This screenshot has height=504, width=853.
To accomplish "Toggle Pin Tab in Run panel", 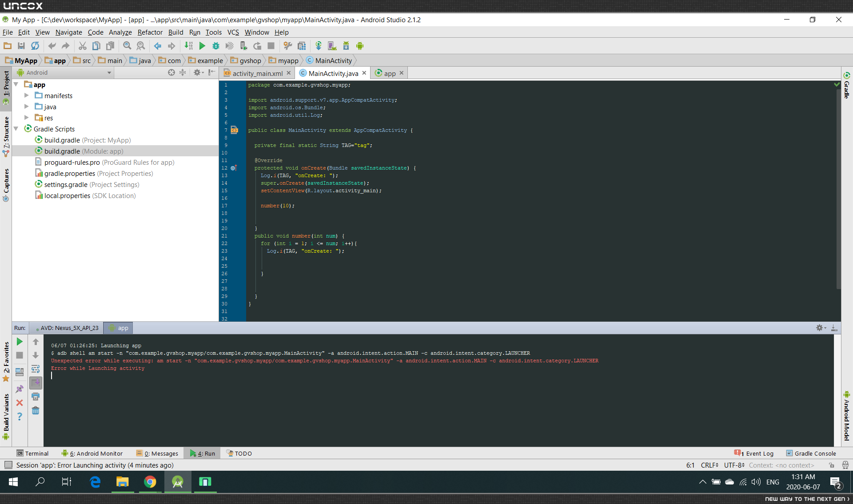I will pos(20,389).
